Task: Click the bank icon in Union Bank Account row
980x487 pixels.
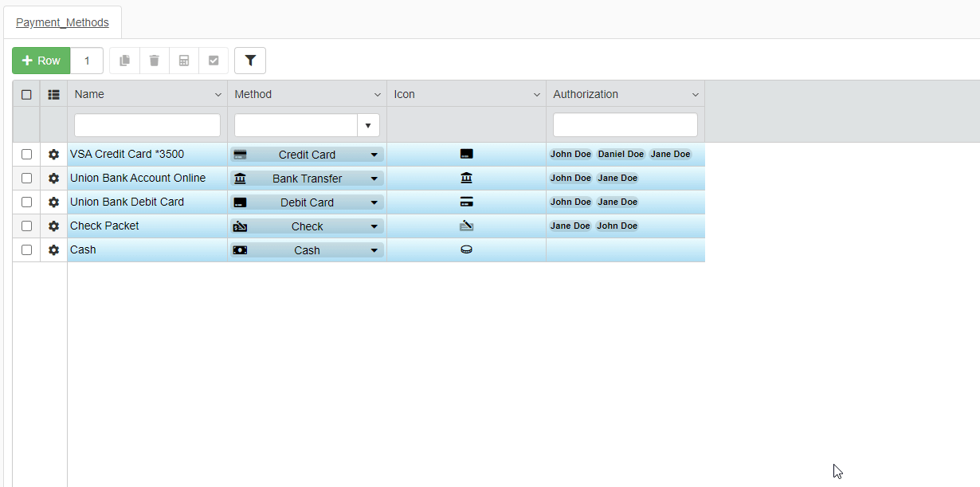Action: [466, 178]
